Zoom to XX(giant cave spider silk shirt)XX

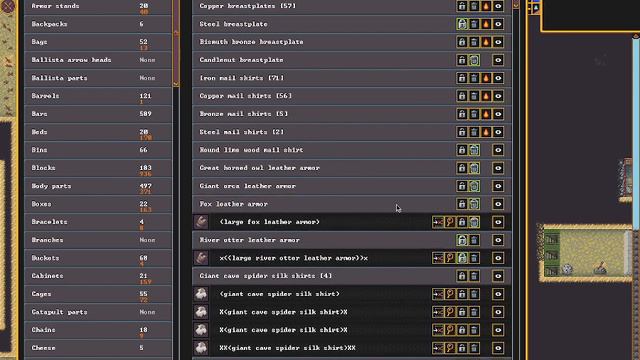point(438,348)
